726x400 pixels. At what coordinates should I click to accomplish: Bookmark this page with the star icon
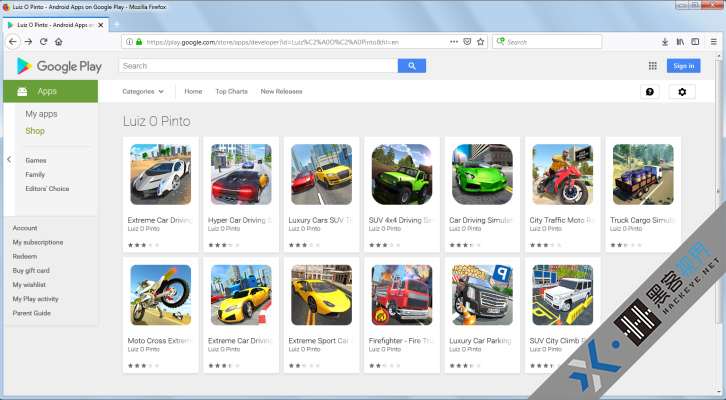click(481, 42)
